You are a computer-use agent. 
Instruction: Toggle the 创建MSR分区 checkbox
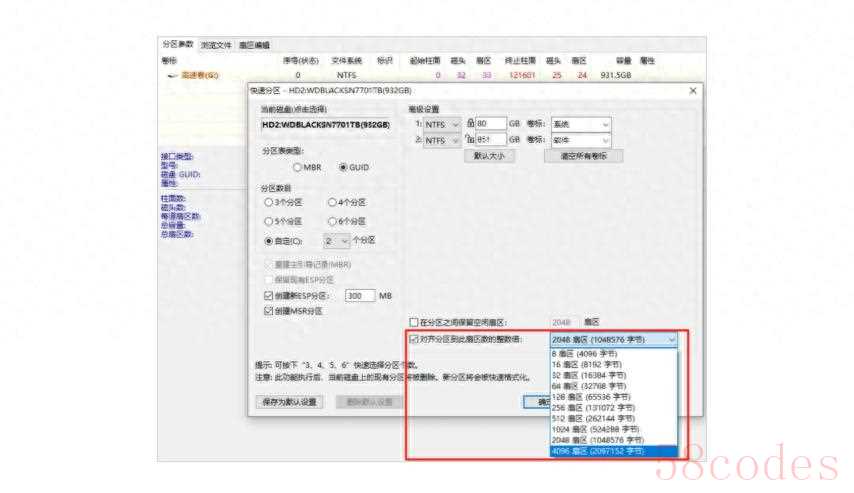267,312
